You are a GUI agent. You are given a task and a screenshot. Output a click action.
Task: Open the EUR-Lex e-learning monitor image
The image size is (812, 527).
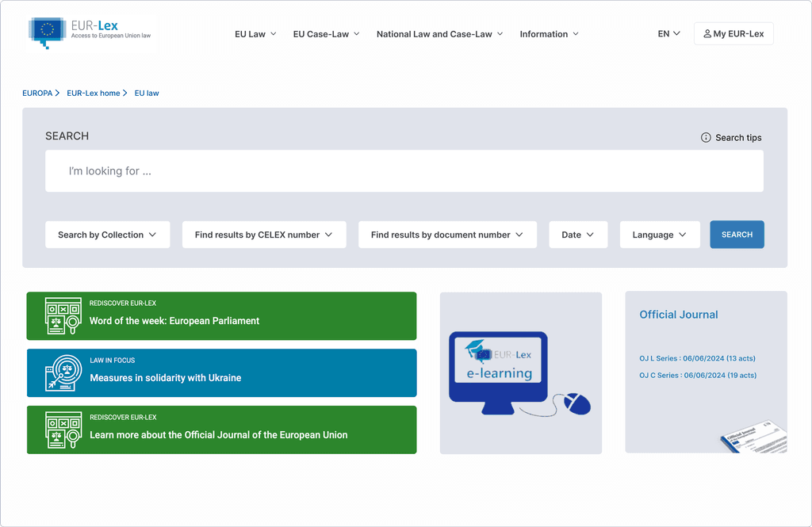[520, 373]
